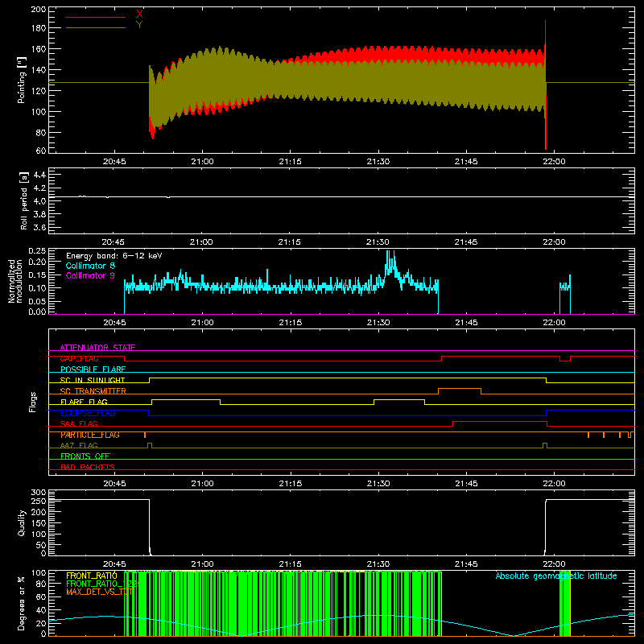Screen dimensions: 644x644
Task: Click the red spike at end of Pointing plot
Action: pyautogui.click(x=546, y=85)
